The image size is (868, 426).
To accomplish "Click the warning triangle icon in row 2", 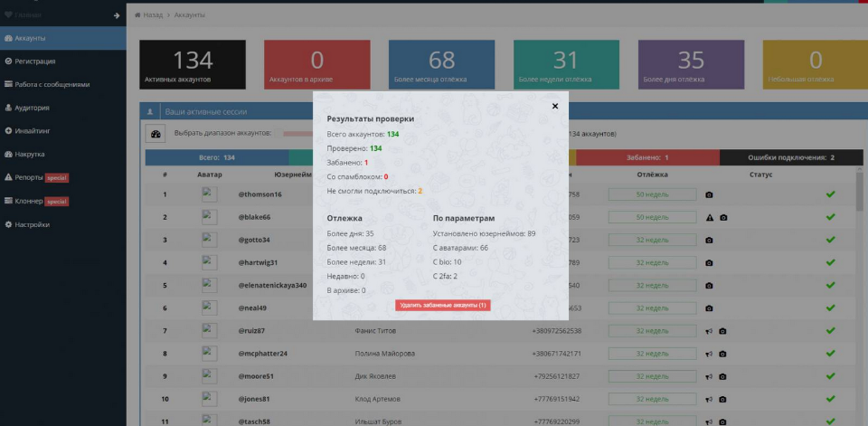I will point(710,218).
